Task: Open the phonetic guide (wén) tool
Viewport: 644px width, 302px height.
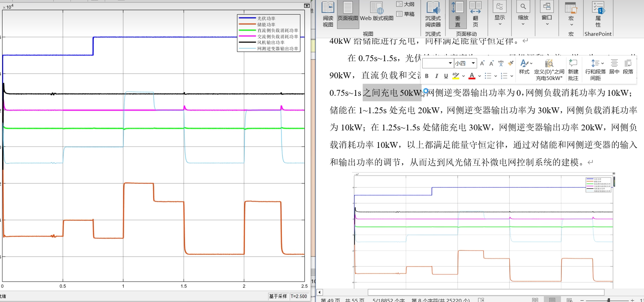Action: 501,63
